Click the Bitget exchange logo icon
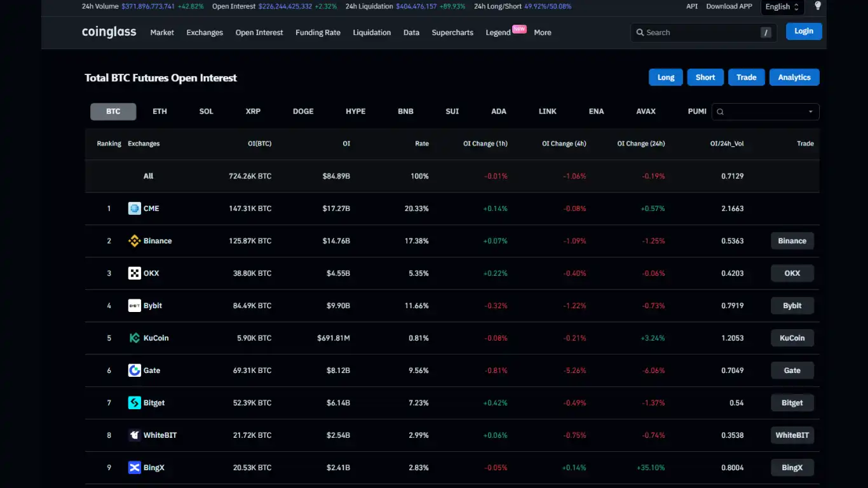The height and width of the screenshot is (488, 868). tap(135, 403)
